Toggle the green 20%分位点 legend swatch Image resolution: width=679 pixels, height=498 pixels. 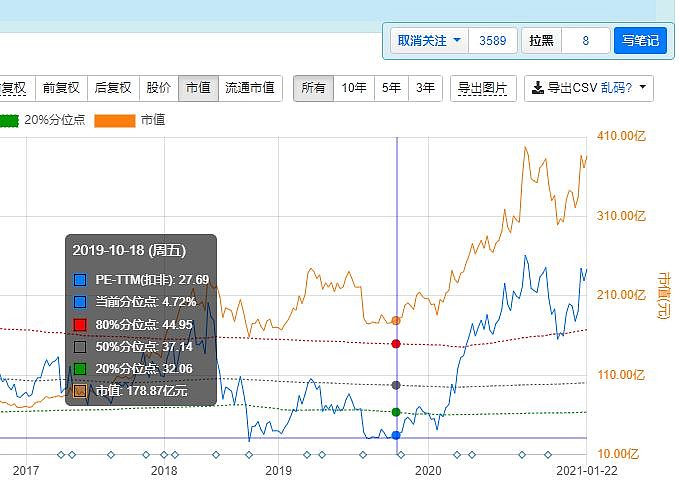click(x=9, y=121)
